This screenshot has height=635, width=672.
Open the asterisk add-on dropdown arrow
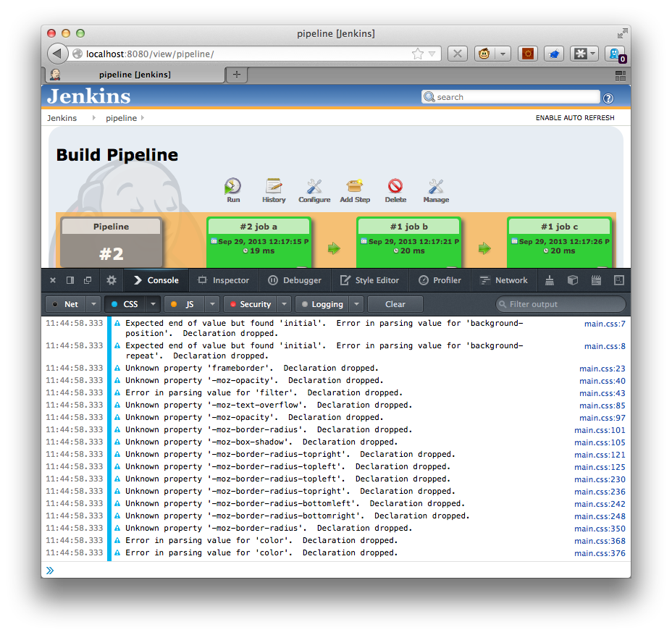click(x=593, y=54)
